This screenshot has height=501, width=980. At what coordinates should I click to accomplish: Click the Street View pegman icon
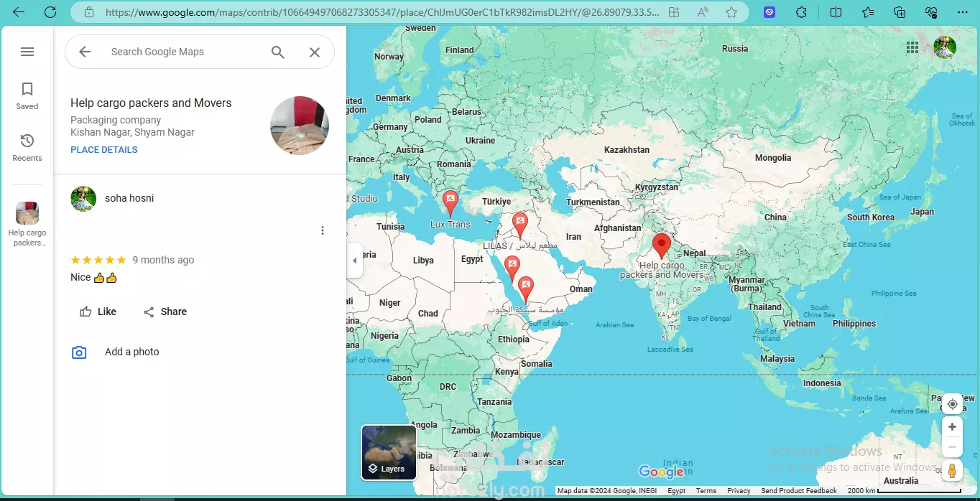953,471
